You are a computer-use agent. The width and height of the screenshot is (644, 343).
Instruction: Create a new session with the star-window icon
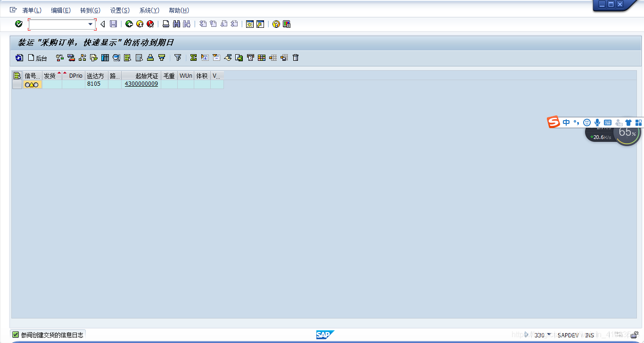250,24
